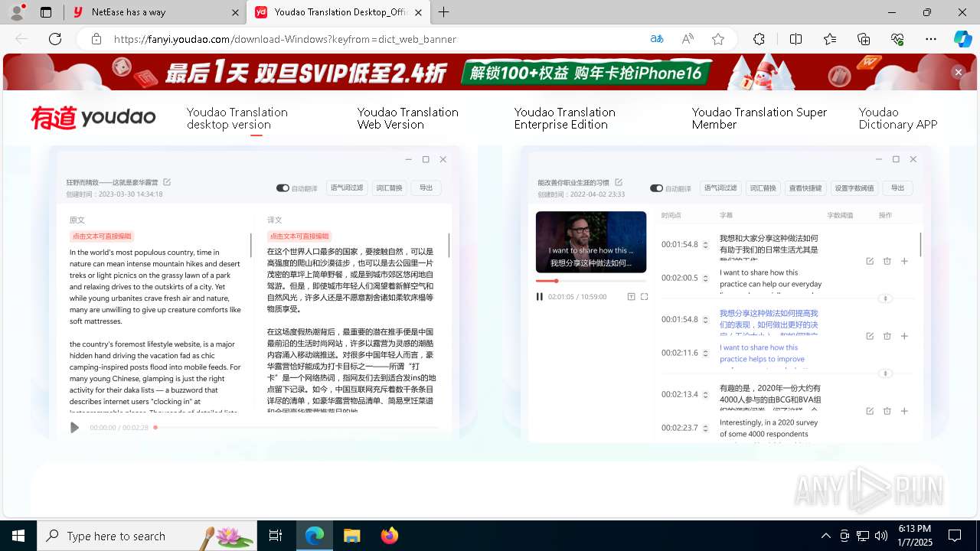Image resolution: width=980 pixels, height=551 pixels.
Task: Open Task View on the taskbar
Action: [x=276, y=536]
